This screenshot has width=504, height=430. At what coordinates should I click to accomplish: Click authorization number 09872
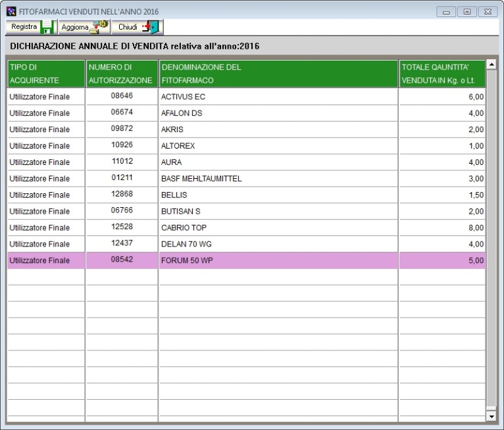pyautogui.click(x=122, y=128)
